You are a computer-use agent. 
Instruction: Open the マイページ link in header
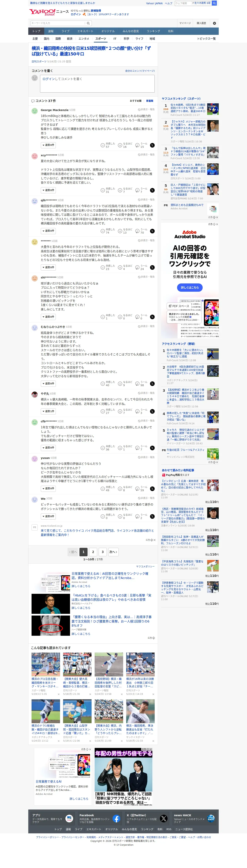tap(185, 23)
